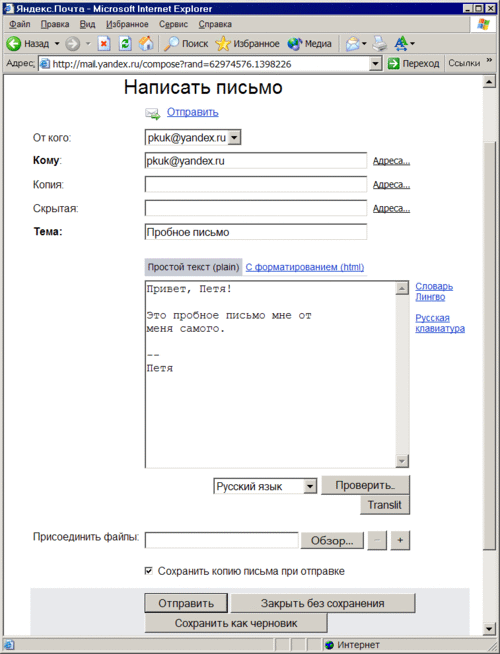This screenshot has height=654, width=500.
Task: Click the page scrollbar down arrow
Action: click(489, 628)
